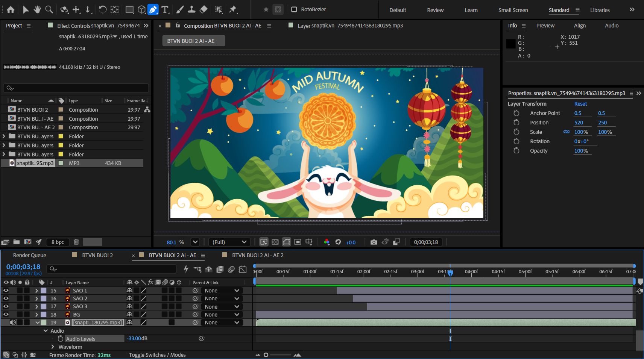Image resolution: width=644 pixels, height=359 pixels.
Task: Choose the Horizontal Type tool
Action: [165, 10]
